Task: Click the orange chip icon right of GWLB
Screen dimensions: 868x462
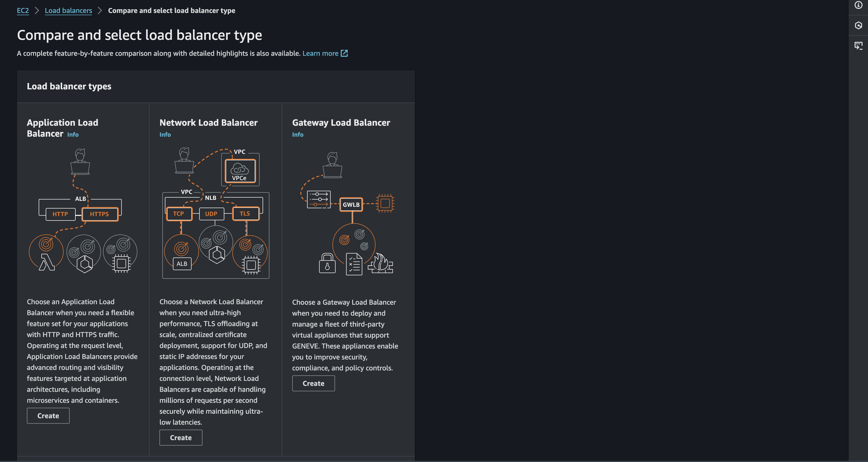Action: 385,203
